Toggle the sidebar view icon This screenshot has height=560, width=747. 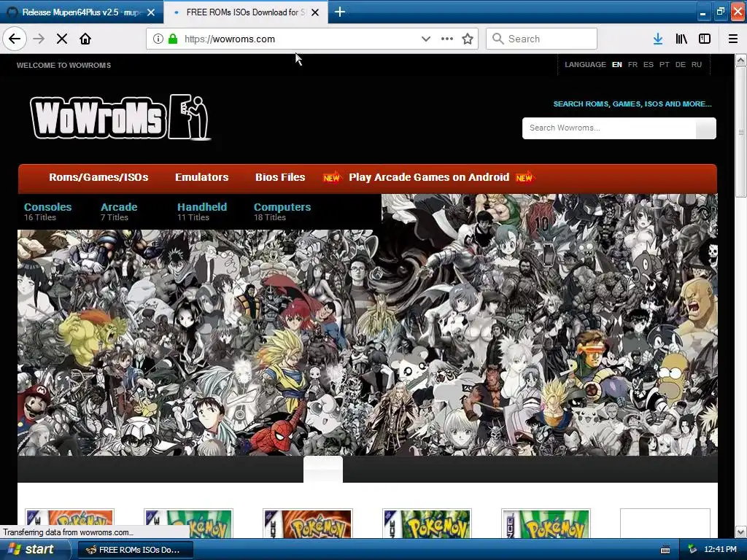click(705, 39)
